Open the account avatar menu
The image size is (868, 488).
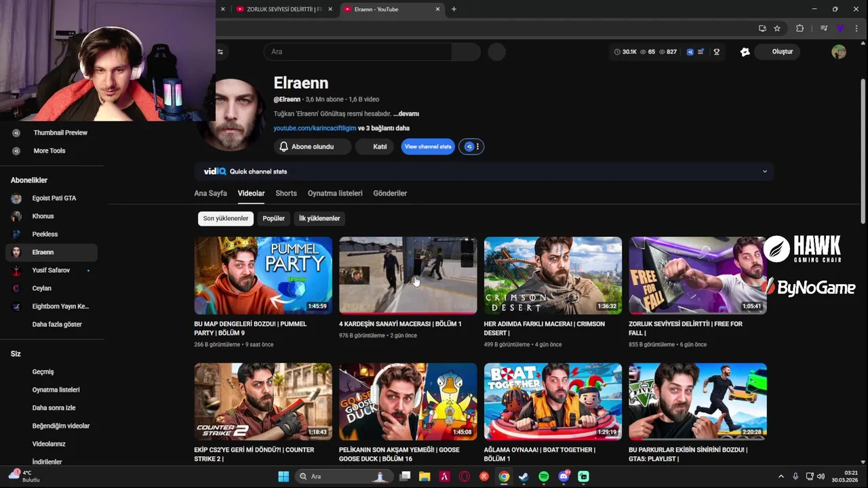point(839,52)
